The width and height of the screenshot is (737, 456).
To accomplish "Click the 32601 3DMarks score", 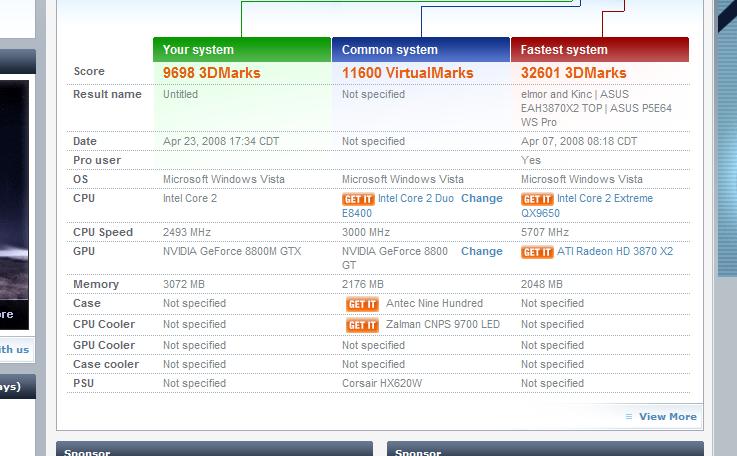I will (x=573, y=73).
